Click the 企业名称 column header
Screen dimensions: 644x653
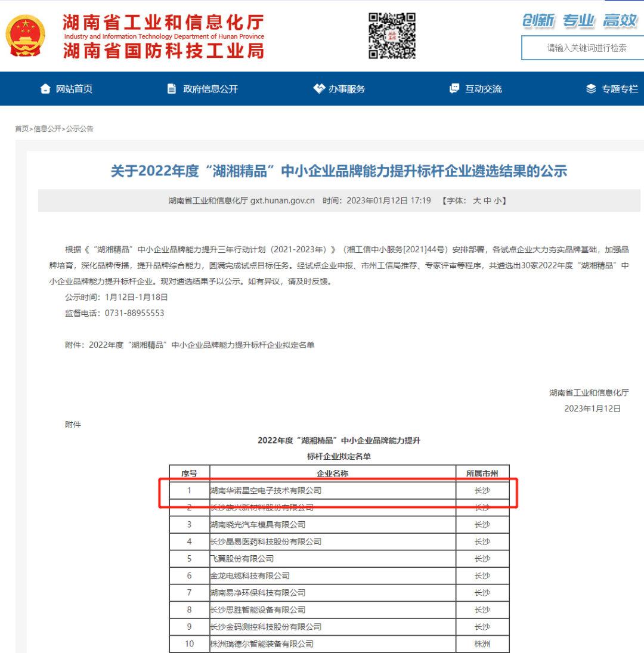[x=332, y=473]
